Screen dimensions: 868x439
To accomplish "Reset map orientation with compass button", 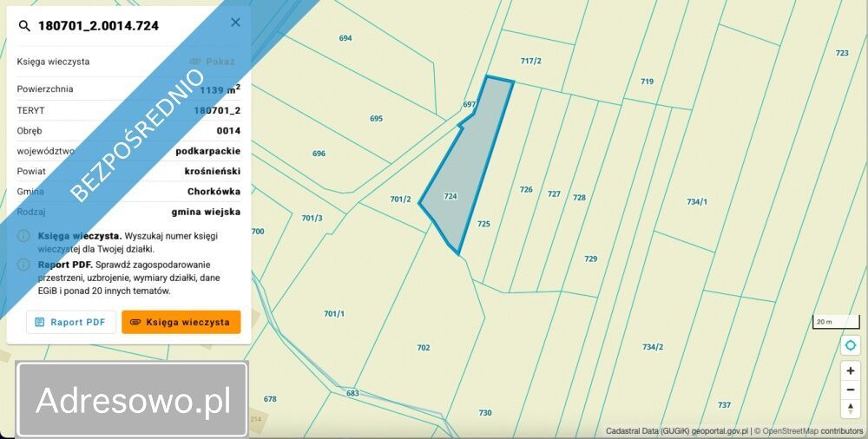I will pyautogui.click(x=851, y=410).
